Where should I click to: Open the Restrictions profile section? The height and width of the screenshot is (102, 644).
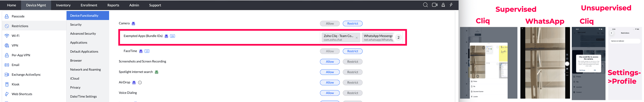point(20,26)
